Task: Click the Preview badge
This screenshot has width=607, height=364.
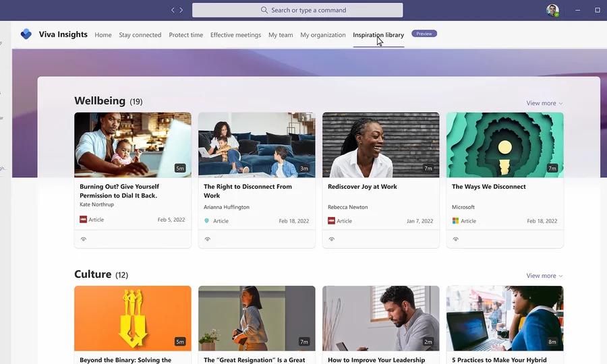Action: 424,34
